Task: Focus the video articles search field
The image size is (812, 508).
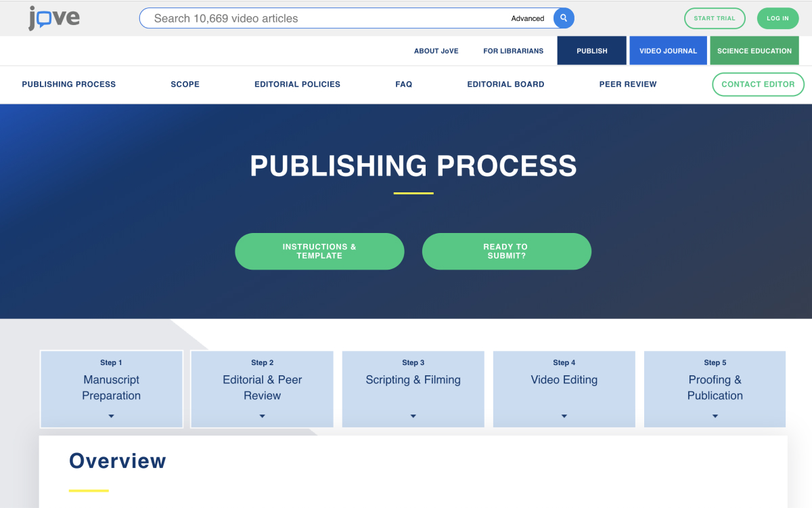Action: click(x=325, y=18)
